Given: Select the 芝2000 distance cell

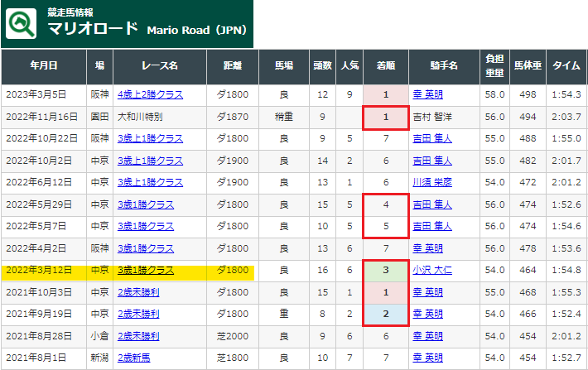Looking at the screenshot, I should point(233,336).
